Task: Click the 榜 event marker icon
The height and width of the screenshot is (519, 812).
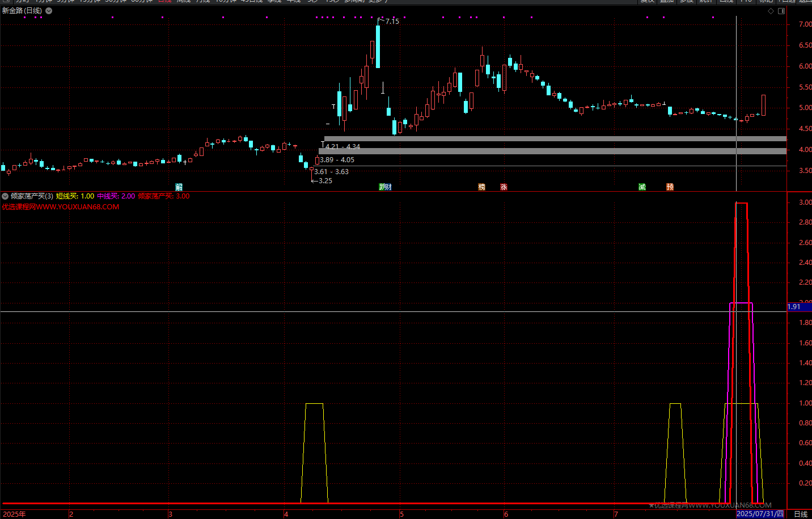Action: tap(482, 187)
